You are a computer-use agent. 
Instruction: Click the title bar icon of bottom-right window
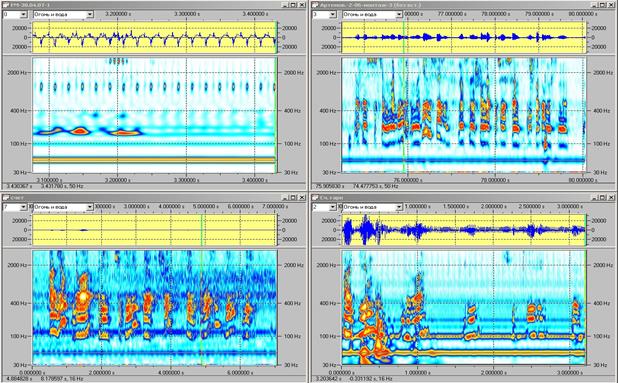pyautogui.click(x=314, y=197)
